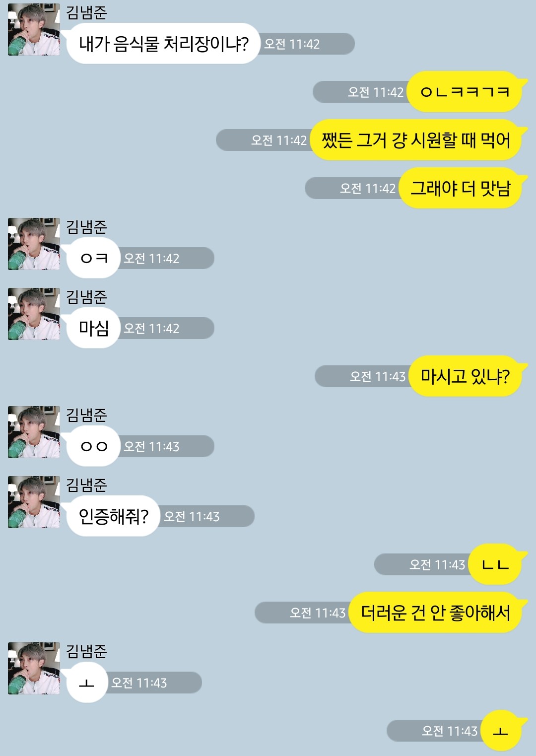Tap profile picture next to 'ㅇㅋ' message
Screen dimensions: 536x756
click(34, 244)
